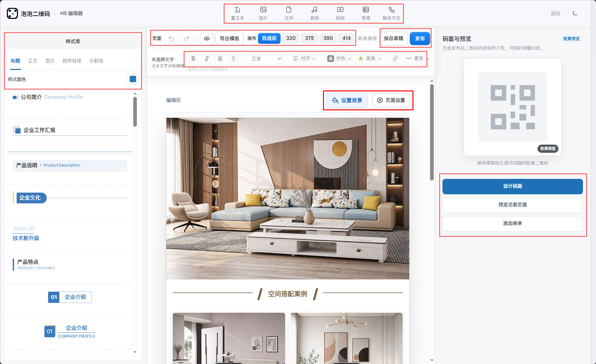Open the 字色 font color dropdown
Screen dimensions: 596x364
(x=339, y=59)
